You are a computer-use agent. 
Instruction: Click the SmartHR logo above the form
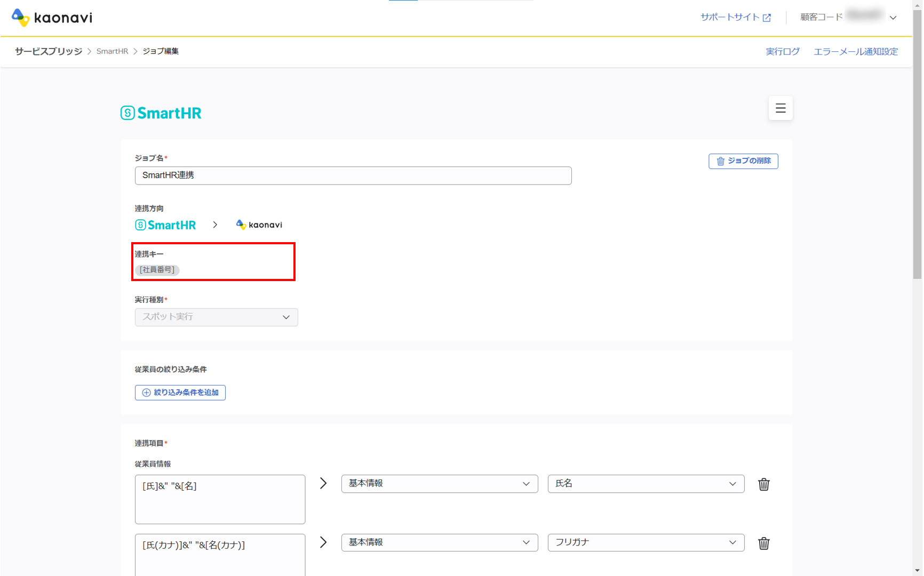161,113
